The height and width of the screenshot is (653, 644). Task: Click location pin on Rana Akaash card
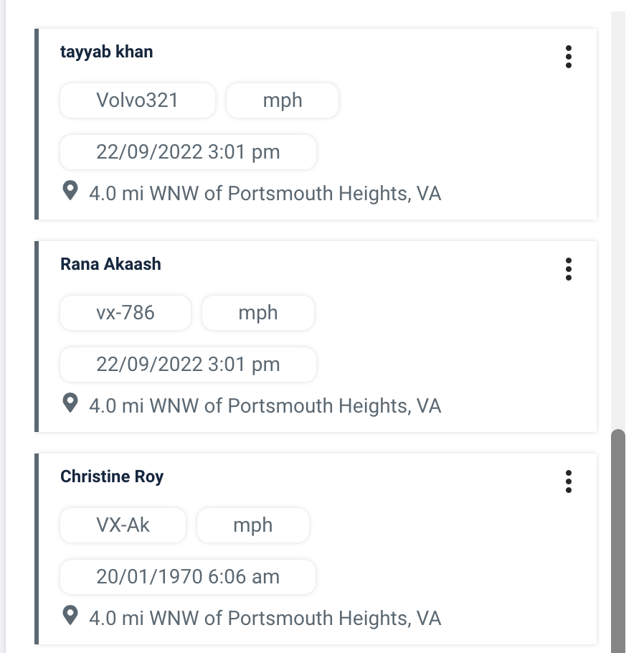pyautogui.click(x=70, y=403)
